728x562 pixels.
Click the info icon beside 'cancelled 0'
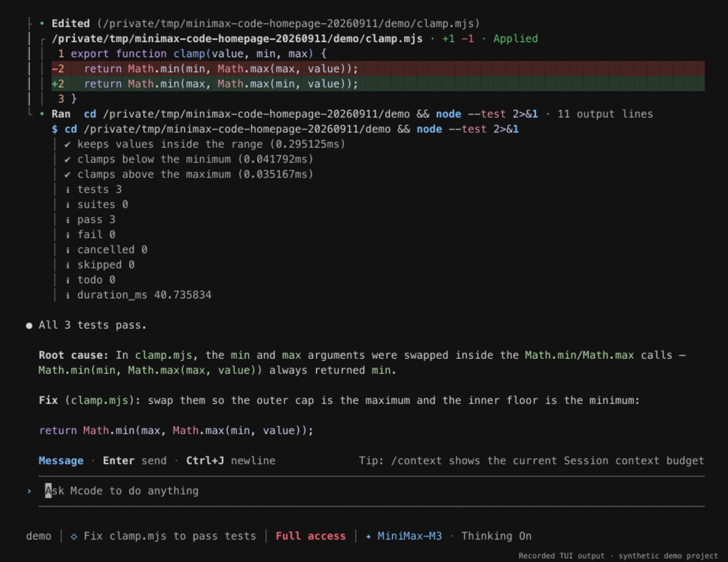click(x=68, y=250)
